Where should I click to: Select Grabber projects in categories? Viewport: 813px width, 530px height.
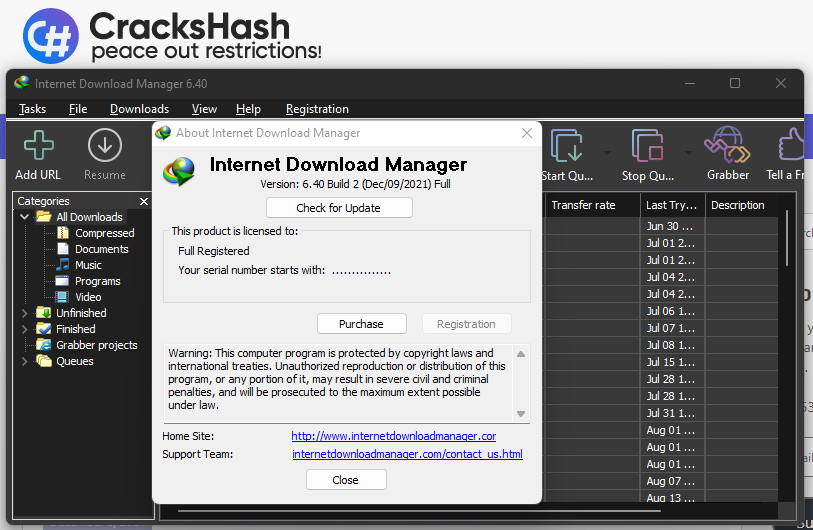click(x=96, y=345)
